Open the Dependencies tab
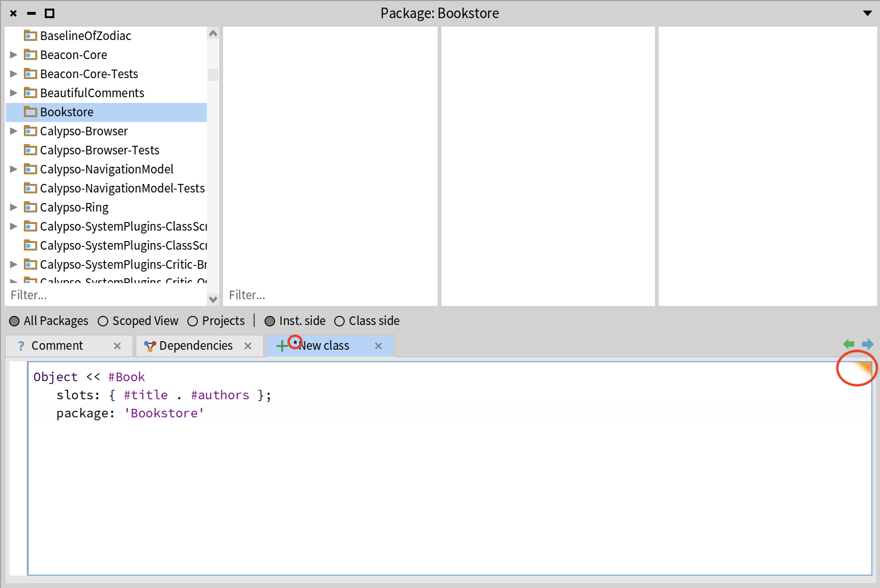The height and width of the screenshot is (588, 880). [195, 346]
